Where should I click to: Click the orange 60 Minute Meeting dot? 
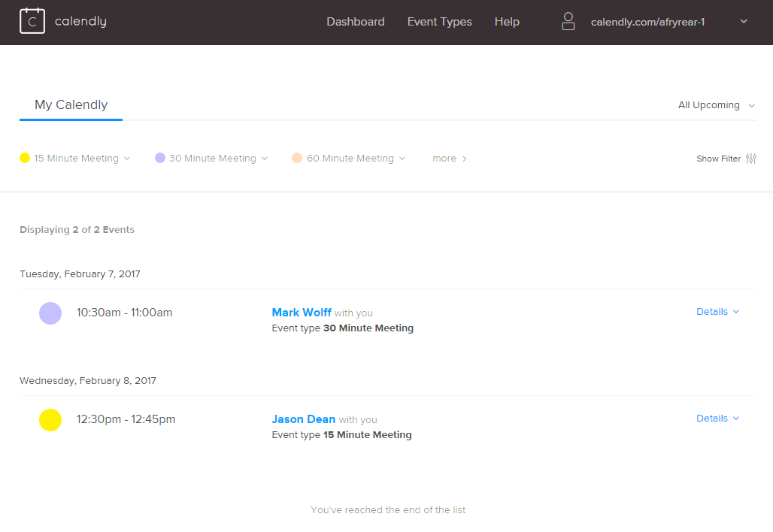[x=297, y=158]
